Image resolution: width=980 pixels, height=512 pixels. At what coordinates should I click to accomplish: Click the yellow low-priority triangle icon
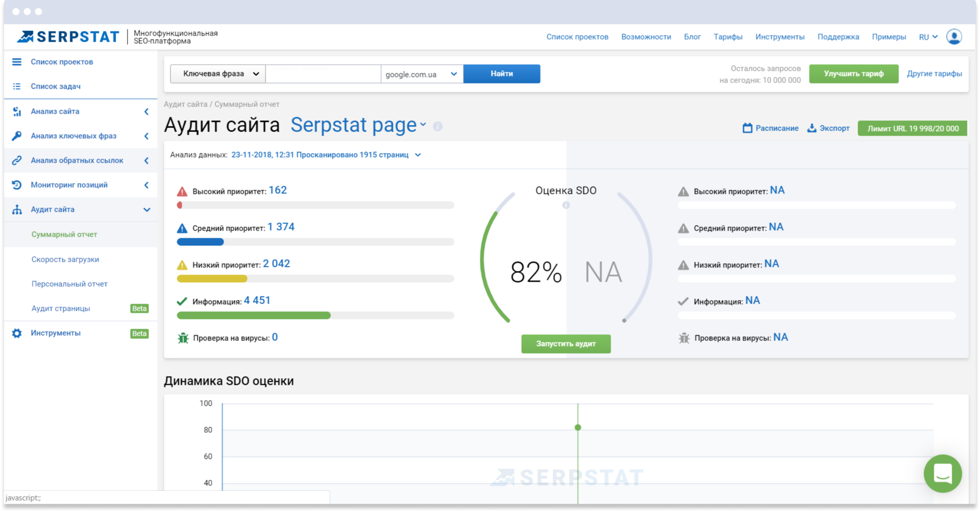pos(182,265)
